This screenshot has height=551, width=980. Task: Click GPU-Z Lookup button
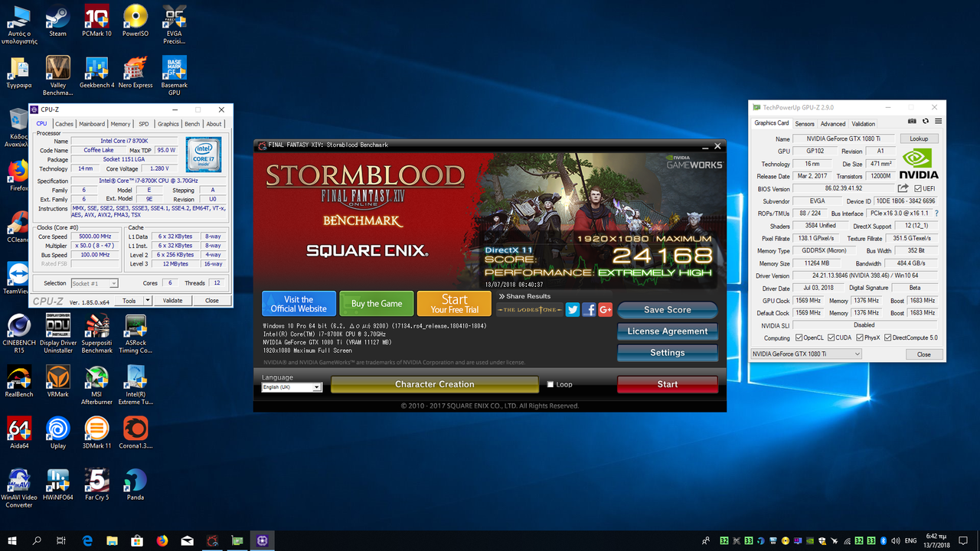pos(919,139)
